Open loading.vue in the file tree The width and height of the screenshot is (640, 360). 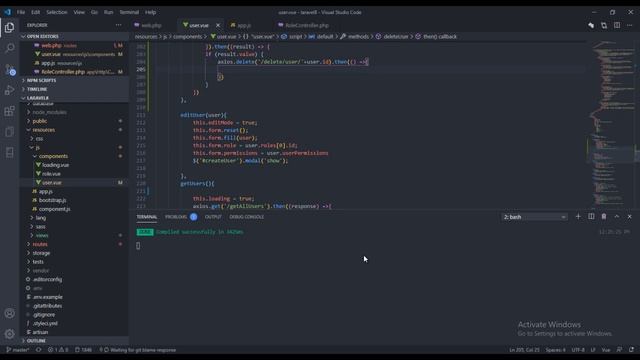pos(56,165)
